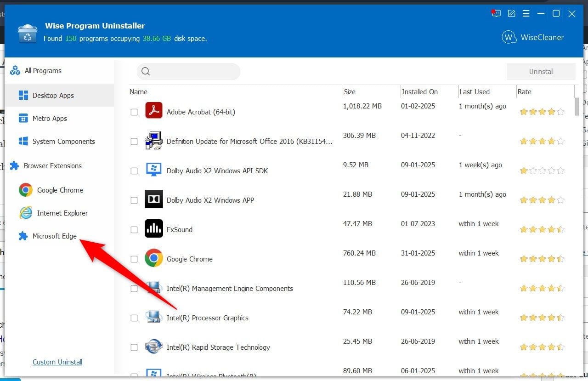The image size is (588, 381).
Task: Open the feedback message icon in title bar
Action: (x=496, y=13)
